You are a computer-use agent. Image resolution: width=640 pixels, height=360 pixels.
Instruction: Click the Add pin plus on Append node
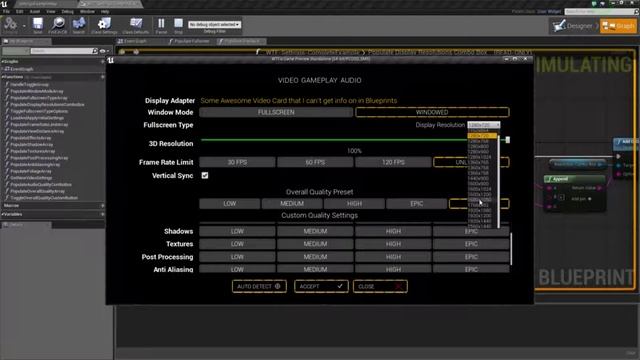[590, 199]
